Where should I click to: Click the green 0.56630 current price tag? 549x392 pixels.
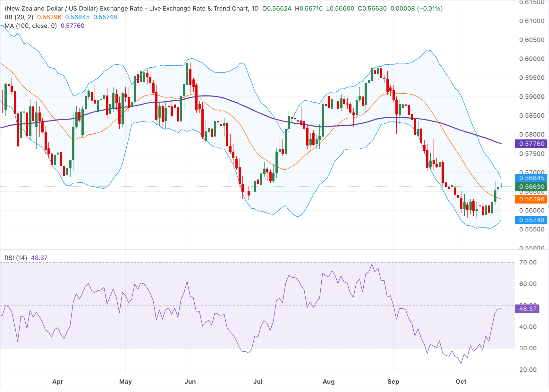531,187
